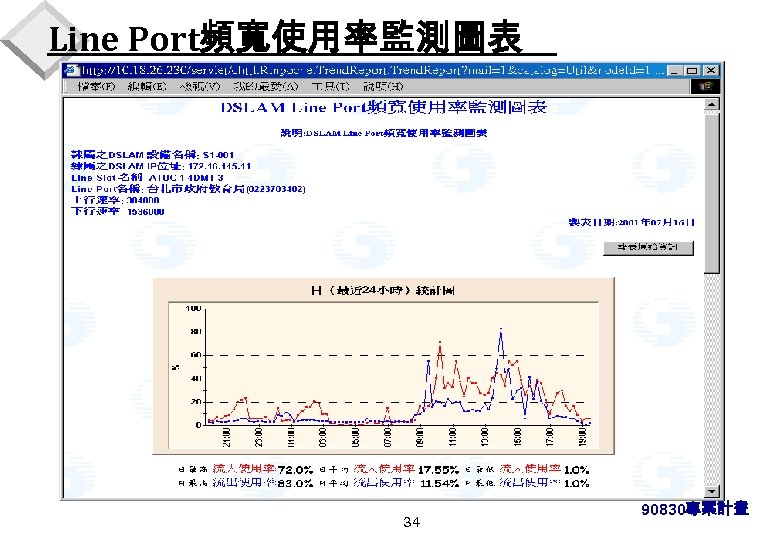
Task: Open the 我的最愛(A) menu
Action: (266, 87)
